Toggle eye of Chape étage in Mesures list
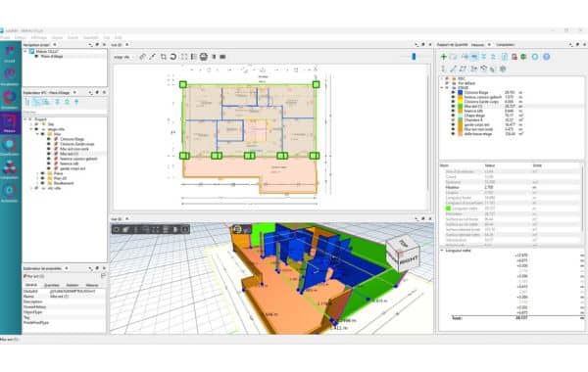This screenshot has height=372, width=588. point(453,116)
